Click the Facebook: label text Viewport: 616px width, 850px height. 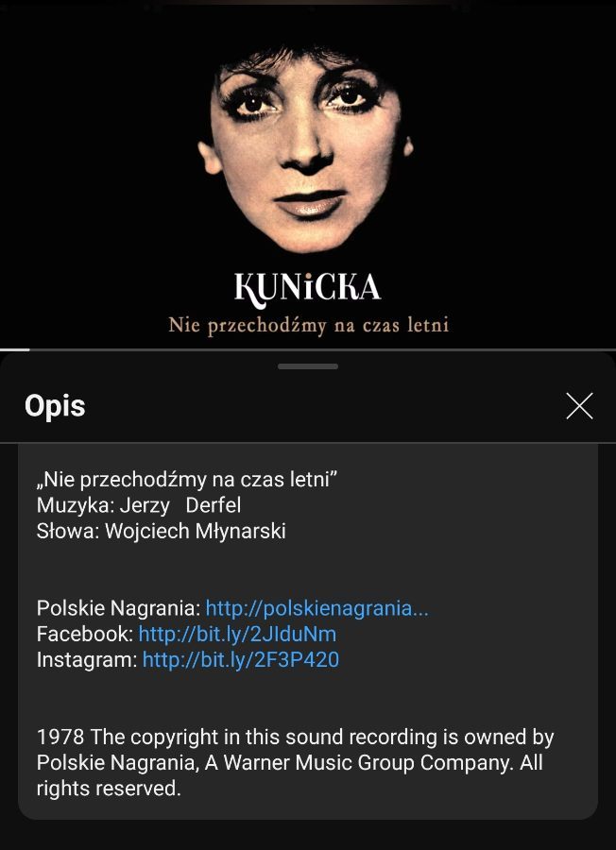pyautogui.click(x=85, y=634)
